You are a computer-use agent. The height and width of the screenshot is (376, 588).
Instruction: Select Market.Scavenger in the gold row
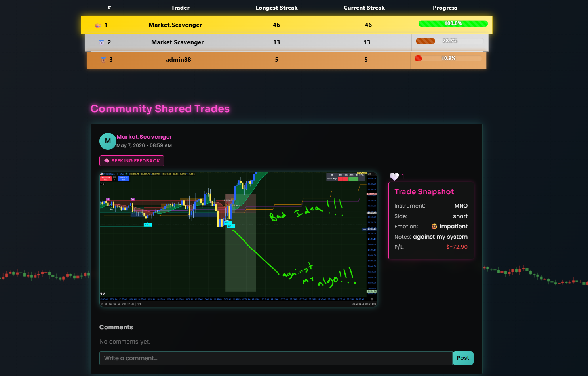(175, 25)
